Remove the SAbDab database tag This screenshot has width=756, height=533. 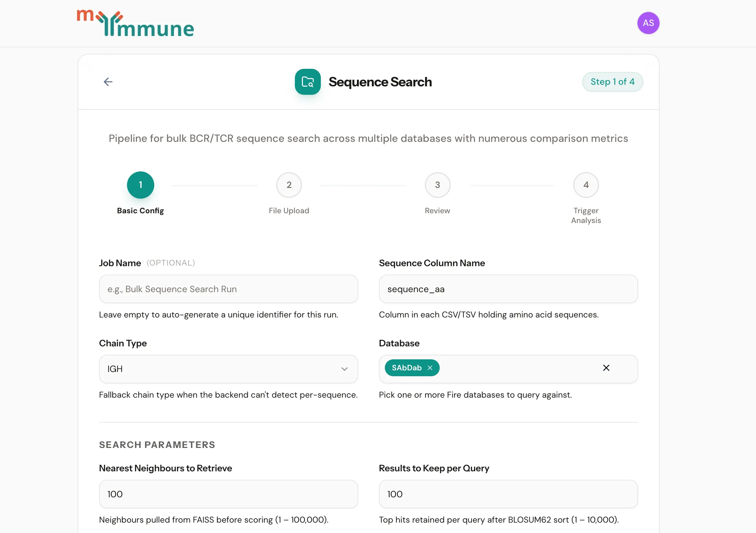pos(430,368)
